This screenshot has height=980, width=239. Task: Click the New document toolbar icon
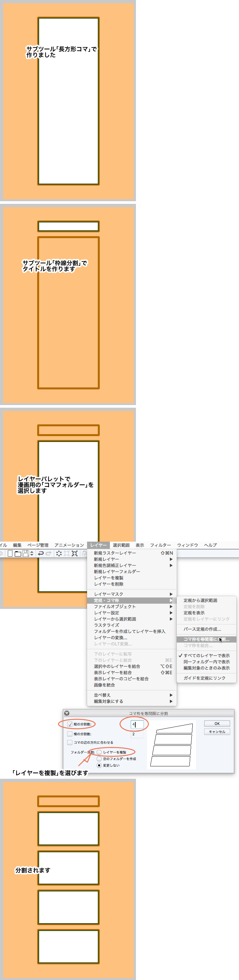(x=10, y=553)
